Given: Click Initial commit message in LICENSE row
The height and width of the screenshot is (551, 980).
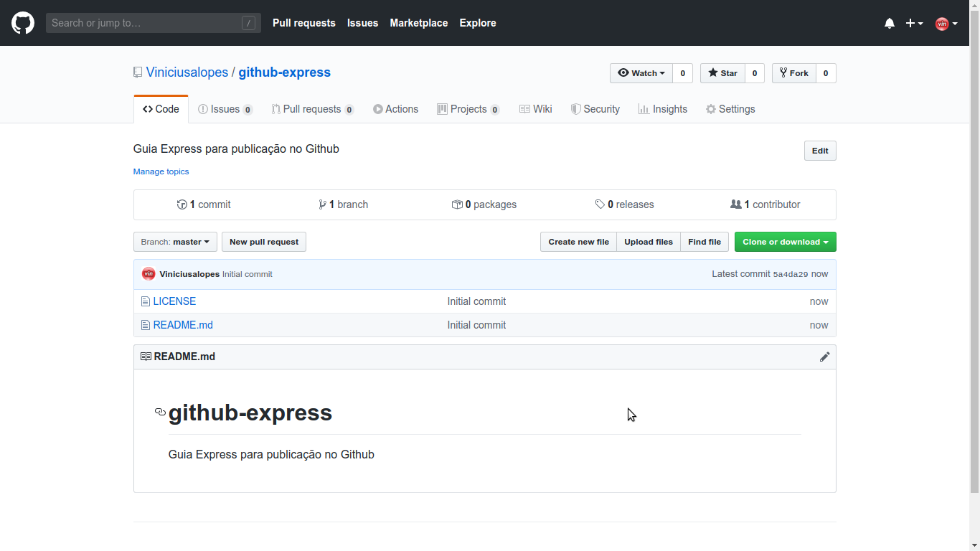Looking at the screenshot, I should pyautogui.click(x=476, y=301).
